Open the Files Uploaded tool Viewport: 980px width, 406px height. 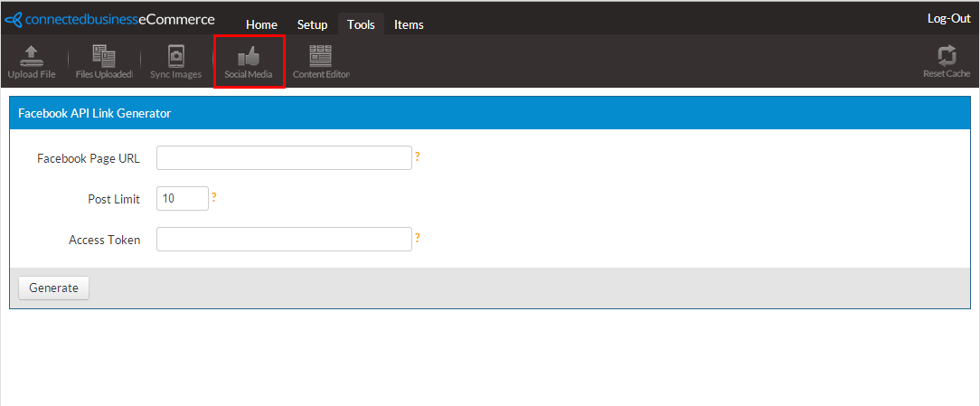[x=104, y=61]
